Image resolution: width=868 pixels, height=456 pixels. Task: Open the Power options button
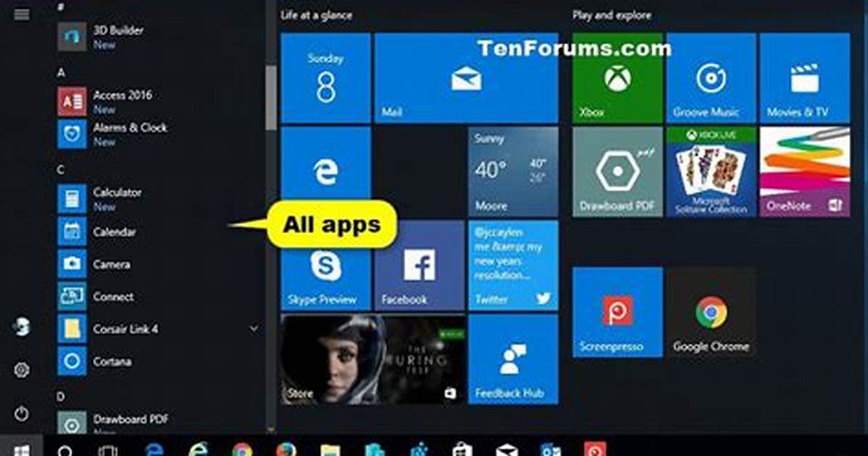click(22, 413)
